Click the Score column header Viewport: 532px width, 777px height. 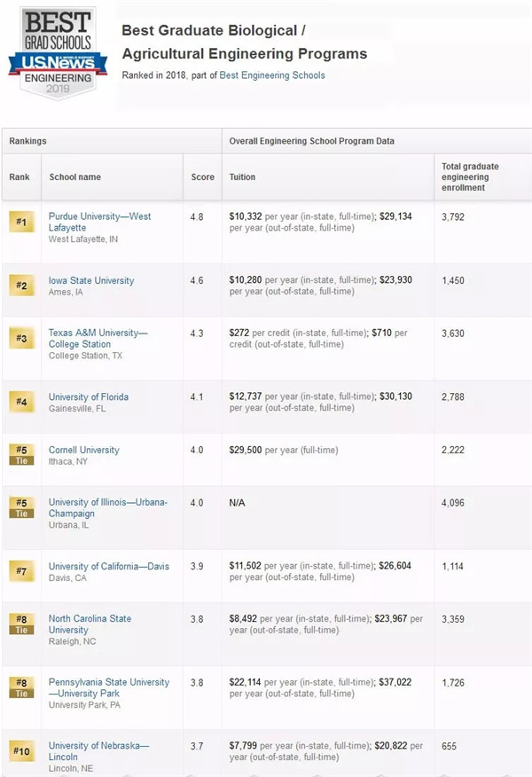coord(202,177)
